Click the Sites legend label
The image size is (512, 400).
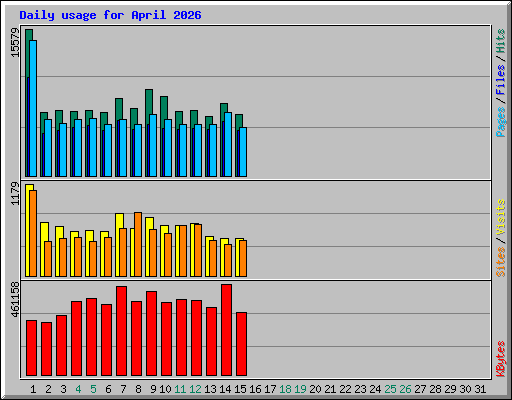coord(501,262)
